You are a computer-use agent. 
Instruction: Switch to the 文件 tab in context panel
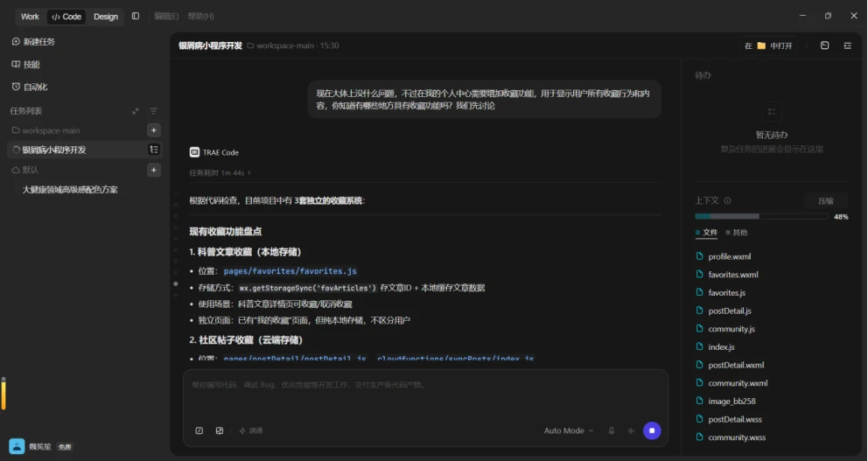(706, 233)
